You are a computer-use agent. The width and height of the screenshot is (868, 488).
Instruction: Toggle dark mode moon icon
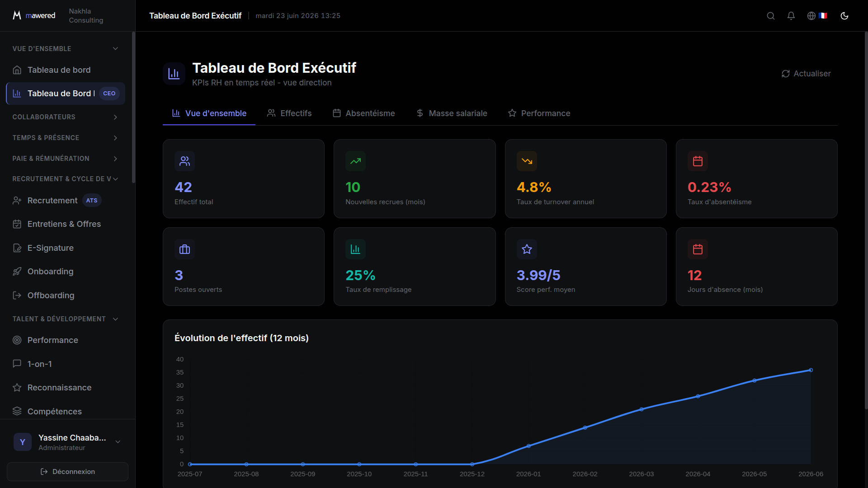coord(844,16)
